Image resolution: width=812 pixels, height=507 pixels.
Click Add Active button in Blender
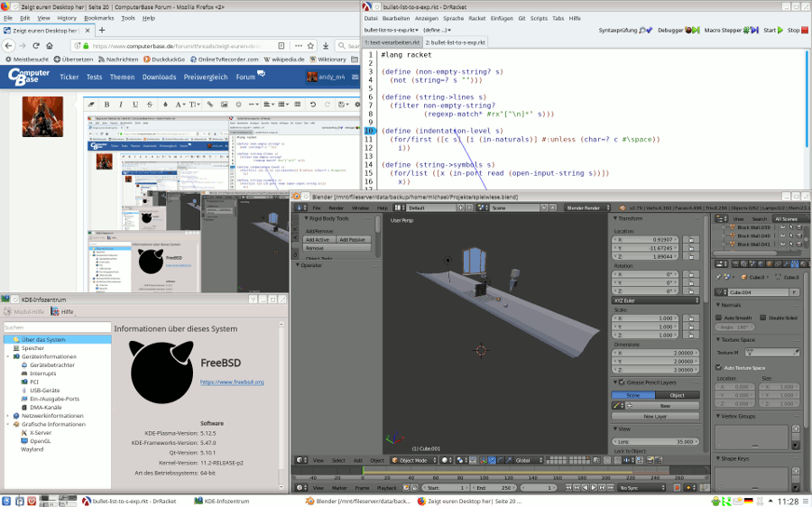318,240
